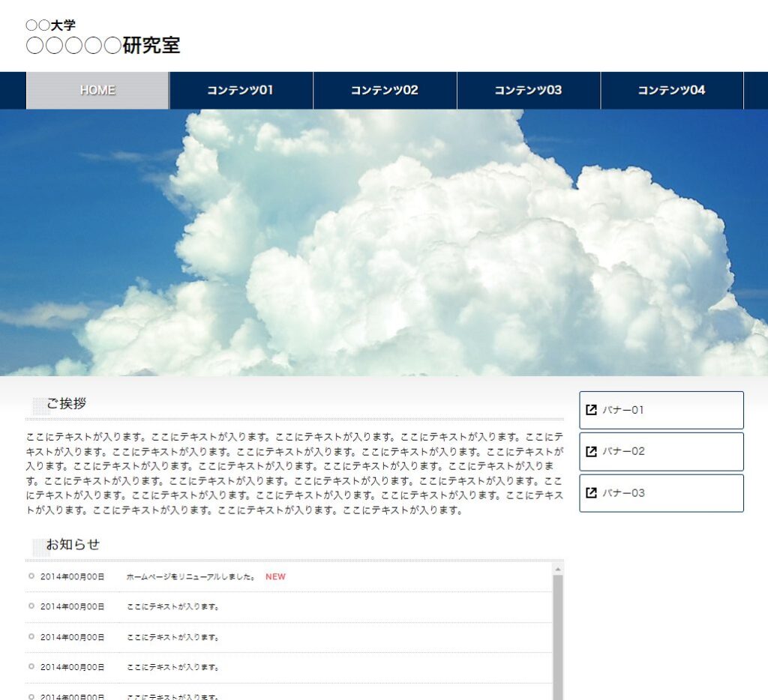
Task: Click the お知らせ section heading
Action: (73, 545)
